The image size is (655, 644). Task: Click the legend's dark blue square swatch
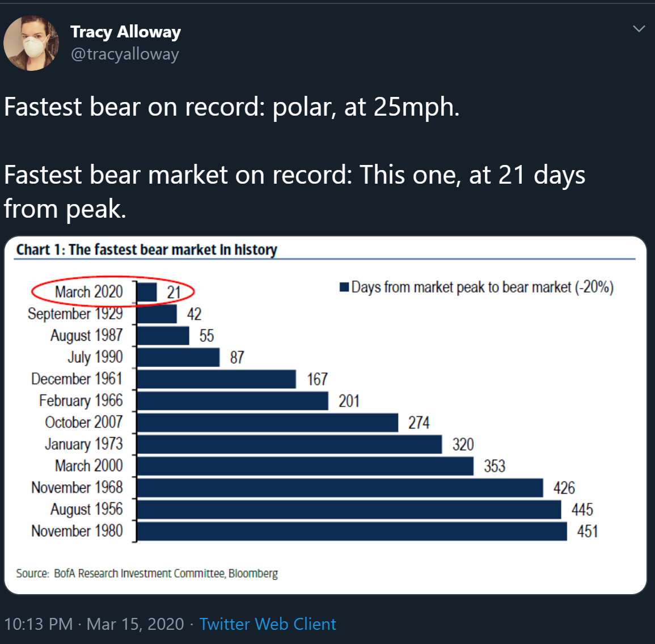pos(344,287)
